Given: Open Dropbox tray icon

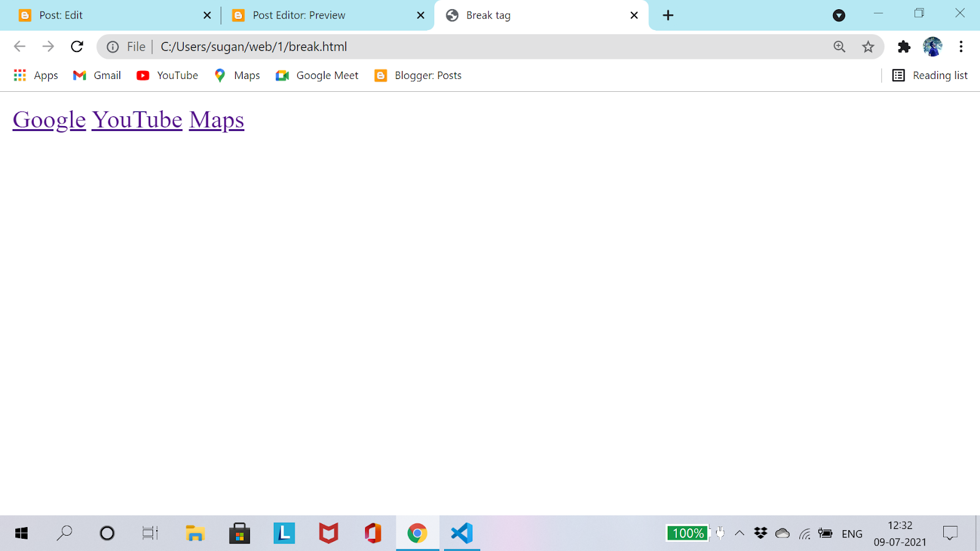Looking at the screenshot, I should (x=761, y=533).
